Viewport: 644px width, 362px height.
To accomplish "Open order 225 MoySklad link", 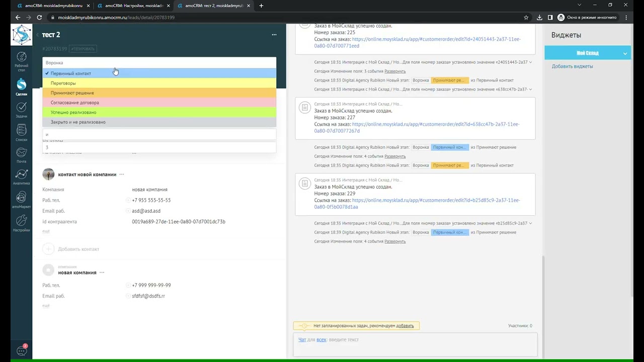I will [x=417, y=42].
